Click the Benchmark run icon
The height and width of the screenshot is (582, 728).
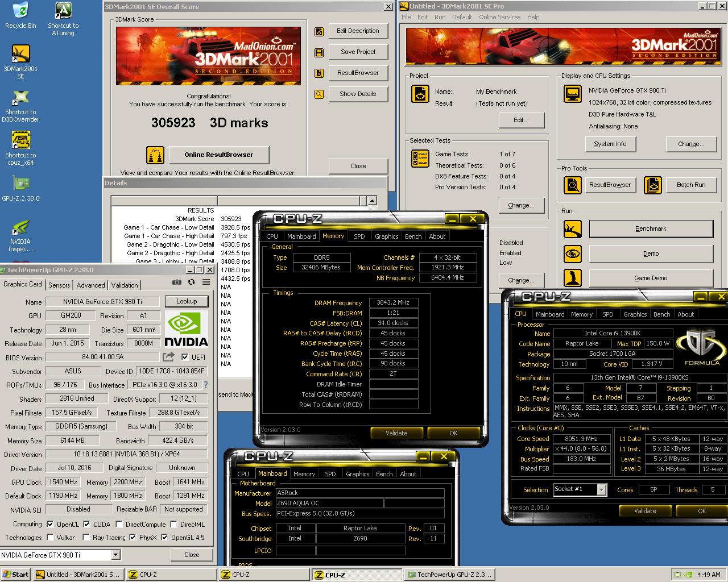572,229
